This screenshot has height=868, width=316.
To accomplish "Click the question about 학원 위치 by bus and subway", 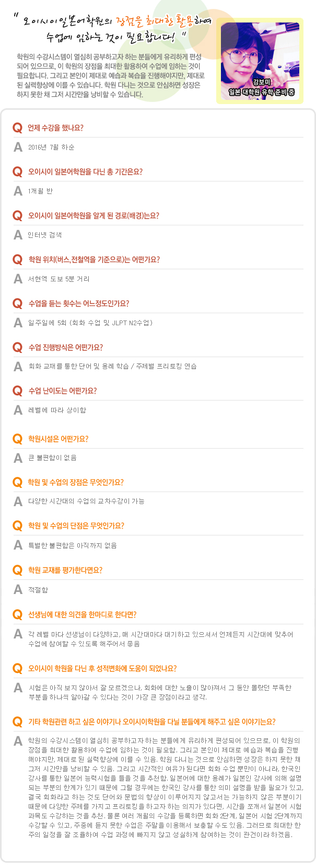I will [x=94, y=260].
